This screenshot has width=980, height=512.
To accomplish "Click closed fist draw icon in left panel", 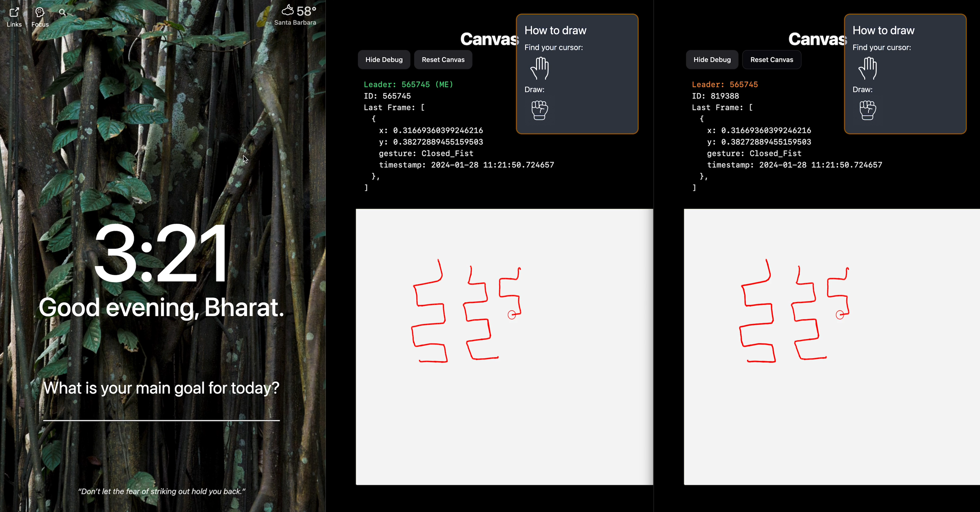I will (539, 110).
